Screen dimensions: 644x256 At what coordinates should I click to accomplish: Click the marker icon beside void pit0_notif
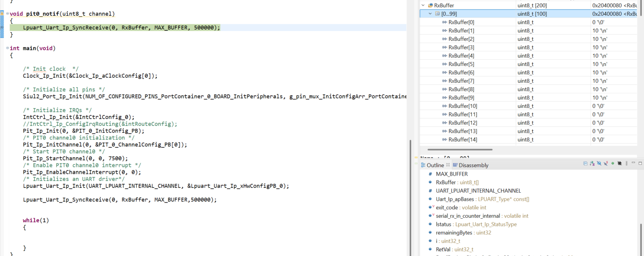[x=2, y=14]
